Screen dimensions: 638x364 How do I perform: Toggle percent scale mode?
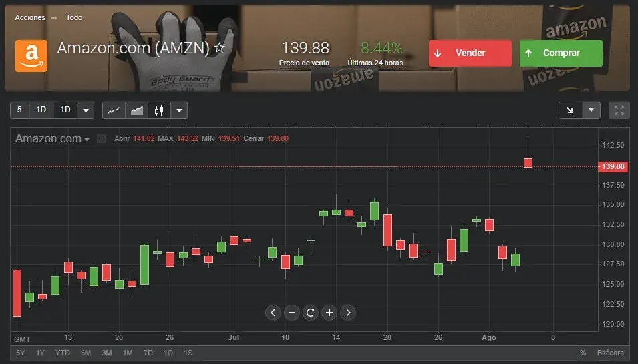pyautogui.click(x=583, y=353)
